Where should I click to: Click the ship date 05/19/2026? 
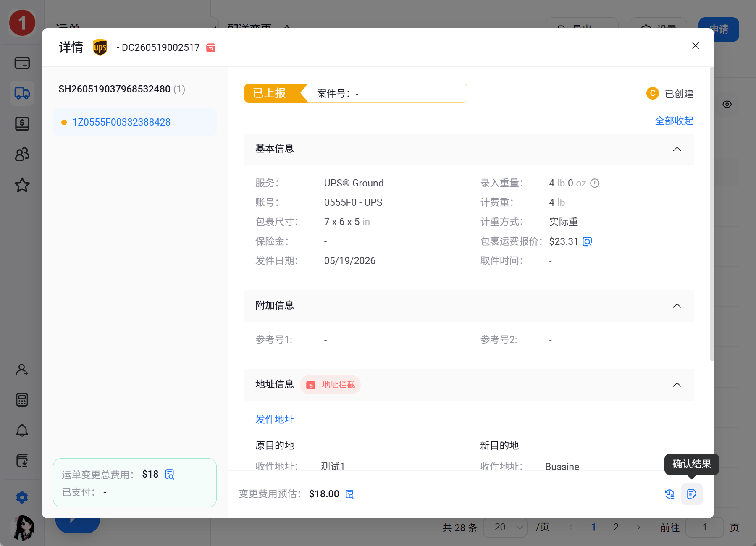350,261
